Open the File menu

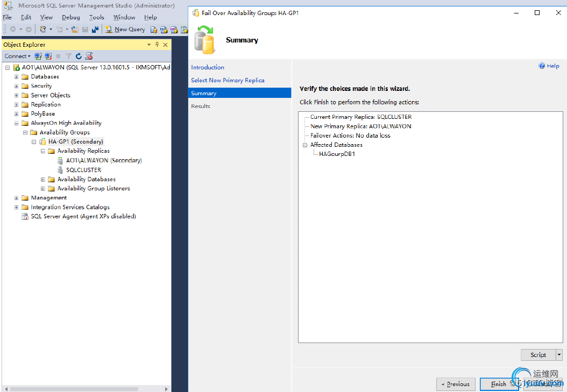[7, 17]
